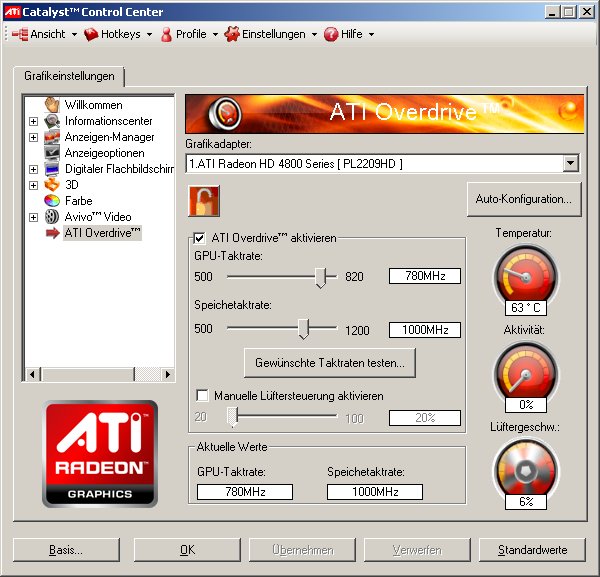The height and width of the screenshot is (577, 600).
Task: Enable Manuelle Lüftersteuerung aktivieren checkbox
Action: point(202,396)
